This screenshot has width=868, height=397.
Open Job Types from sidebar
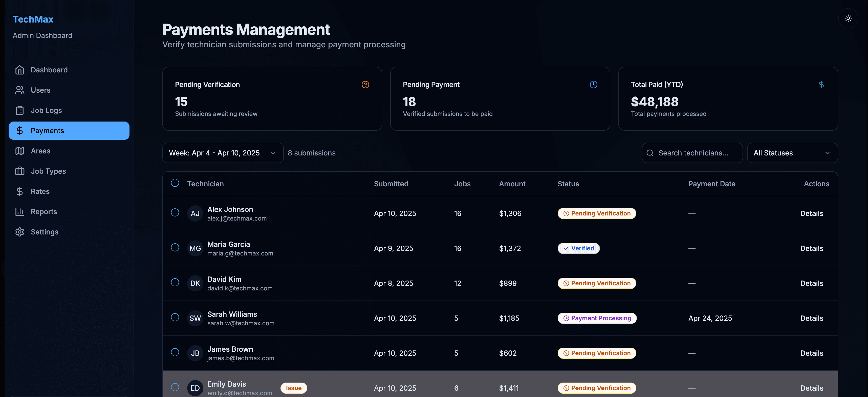click(x=48, y=171)
